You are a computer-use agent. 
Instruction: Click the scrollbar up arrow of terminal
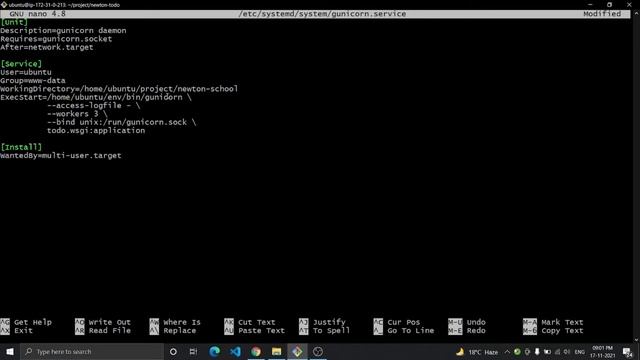point(636,13)
